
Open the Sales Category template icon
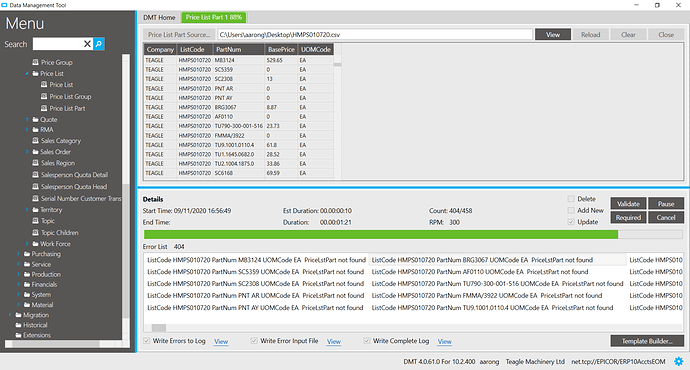(x=36, y=141)
